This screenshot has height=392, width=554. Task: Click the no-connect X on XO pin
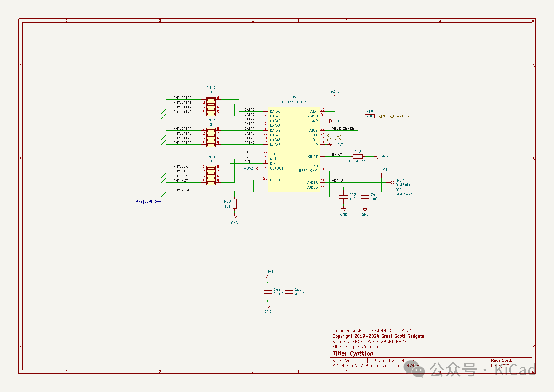pos(325,166)
